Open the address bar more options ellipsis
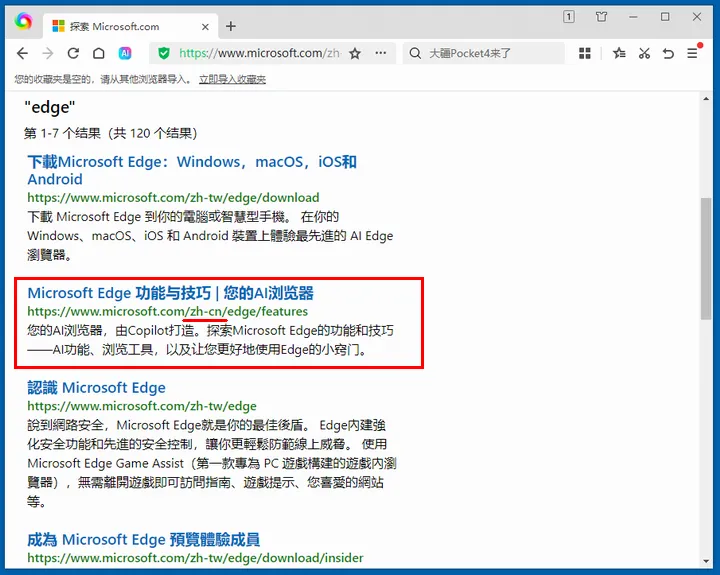This screenshot has height=575, width=720. (380, 53)
